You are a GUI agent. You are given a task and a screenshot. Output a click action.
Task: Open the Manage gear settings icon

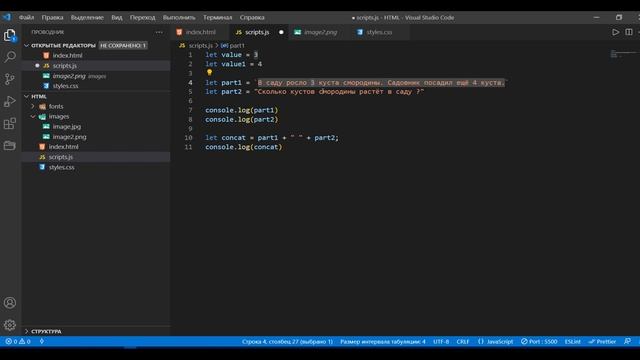(x=10, y=325)
